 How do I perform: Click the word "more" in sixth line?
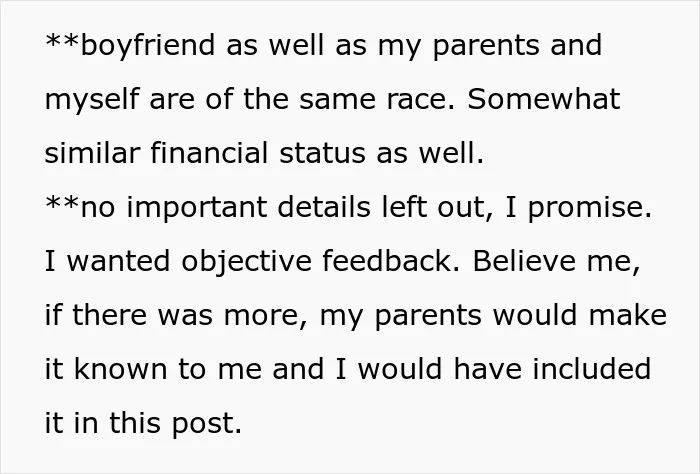261,316
